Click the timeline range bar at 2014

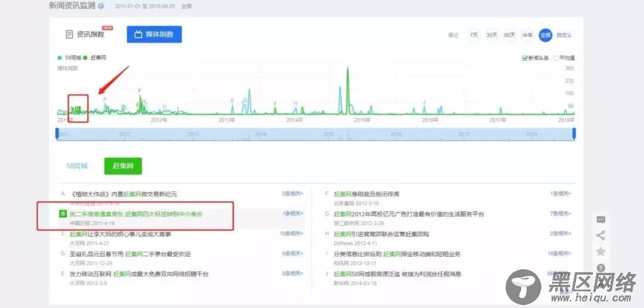click(x=261, y=134)
